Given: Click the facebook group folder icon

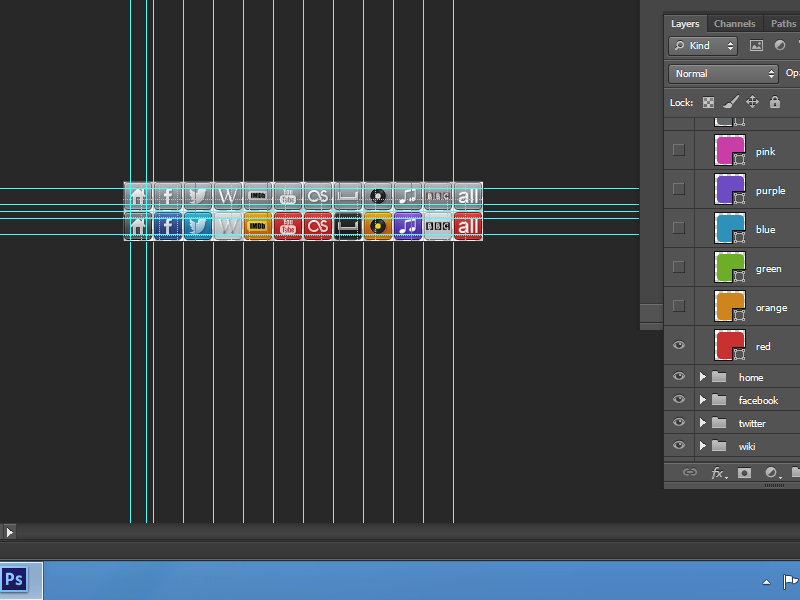Looking at the screenshot, I should [x=719, y=400].
